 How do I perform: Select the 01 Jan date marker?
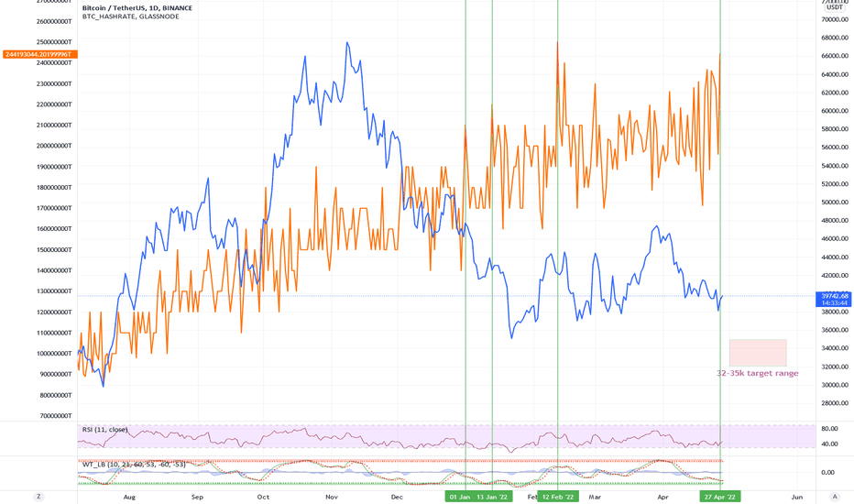460,497
